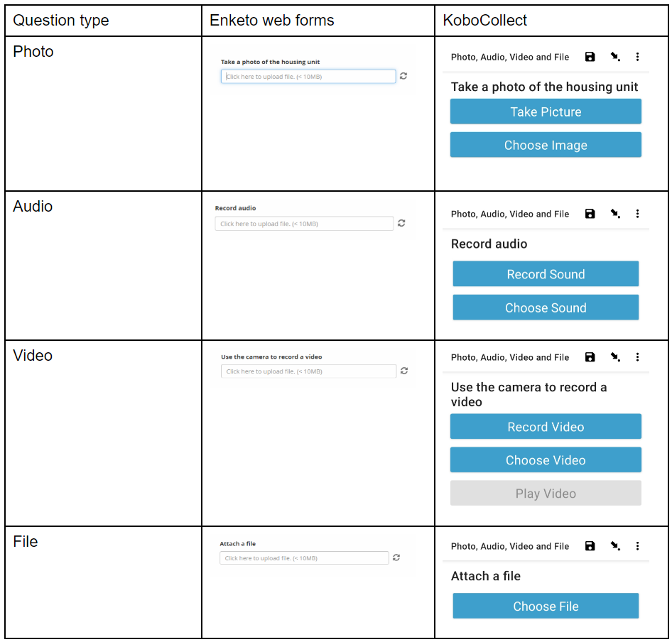Click reset icon beside housing unit photo upload
This screenshot has height=642, width=672.
coord(403,76)
